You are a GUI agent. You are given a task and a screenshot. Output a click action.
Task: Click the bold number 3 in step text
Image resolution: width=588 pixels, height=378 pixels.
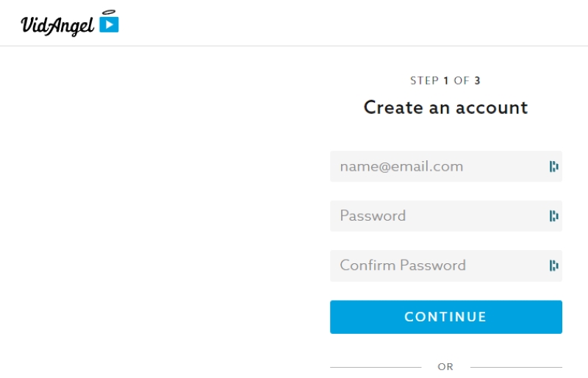[477, 81]
